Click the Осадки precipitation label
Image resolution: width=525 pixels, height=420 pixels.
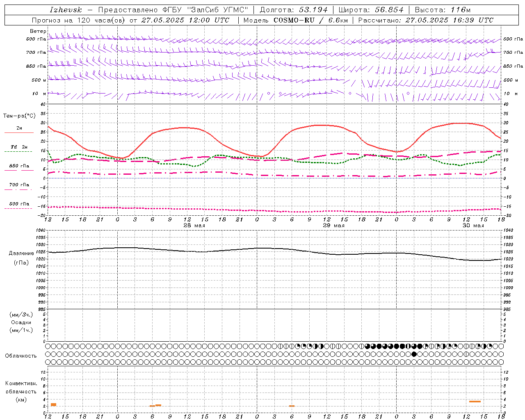(x=21, y=322)
